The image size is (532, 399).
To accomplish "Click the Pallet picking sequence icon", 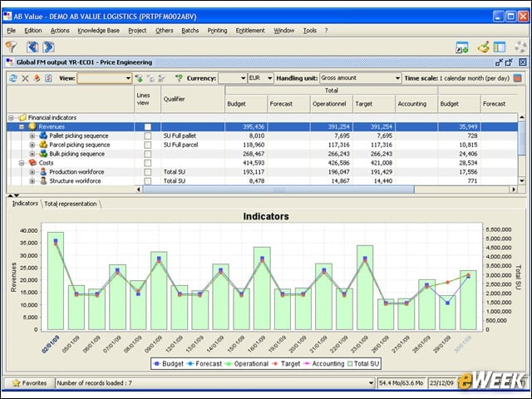I will [43, 135].
